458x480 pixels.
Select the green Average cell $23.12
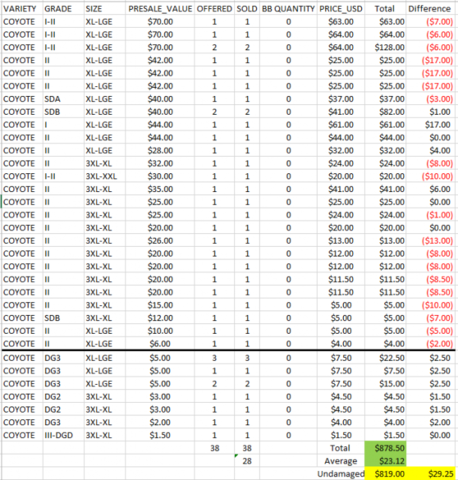pos(385,461)
